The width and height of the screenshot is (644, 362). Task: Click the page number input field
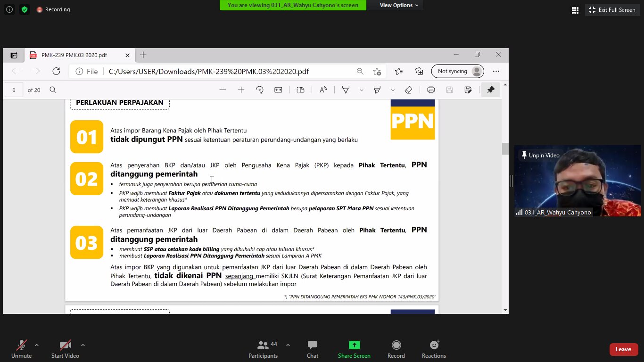(x=14, y=90)
